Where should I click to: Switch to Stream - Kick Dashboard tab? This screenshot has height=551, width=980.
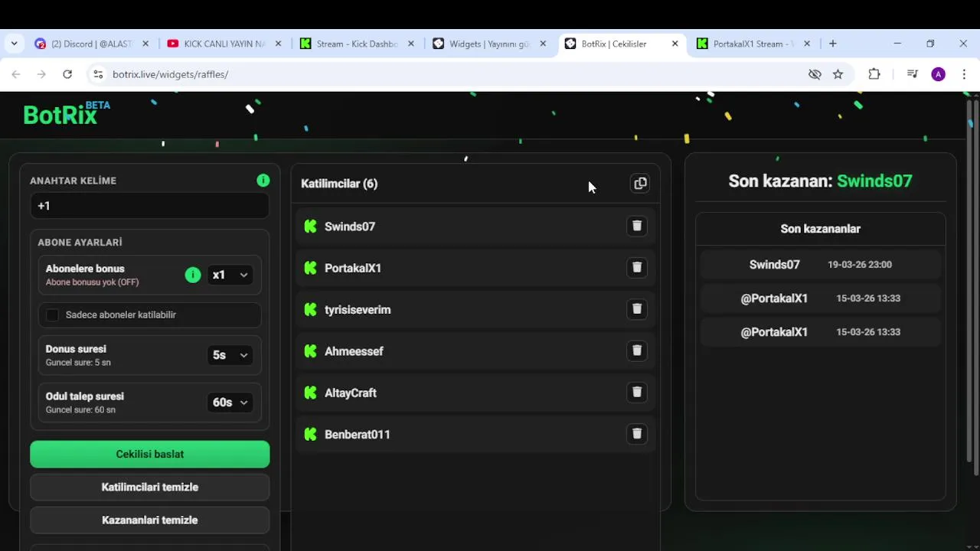356,44
